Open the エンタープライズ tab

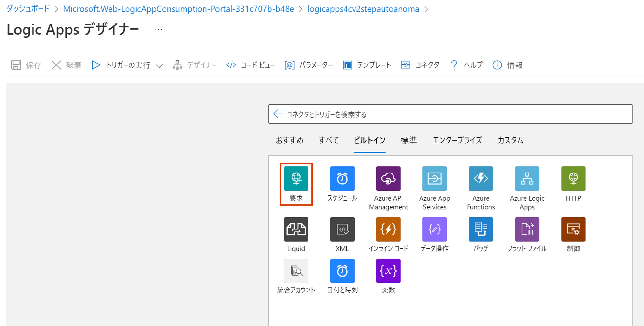457,140
